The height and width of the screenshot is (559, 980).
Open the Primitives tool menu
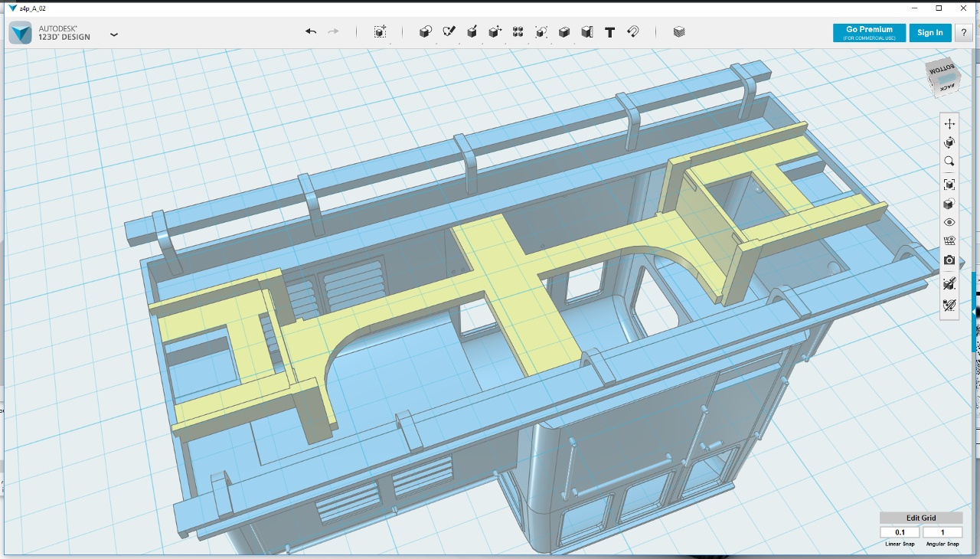(x=426, y=31)
